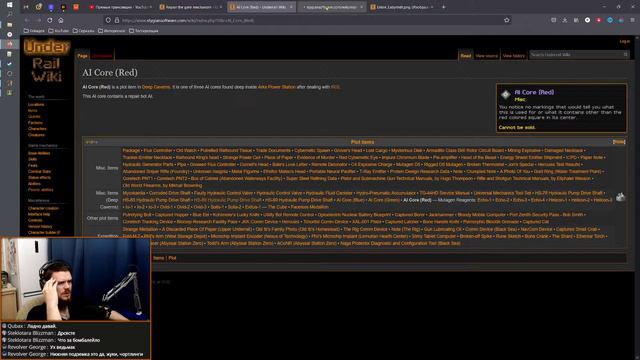This screenshot has height=360, width=640.
Task: Open Combat Stats in the sidebar
Action: click(x=39, y=171)
